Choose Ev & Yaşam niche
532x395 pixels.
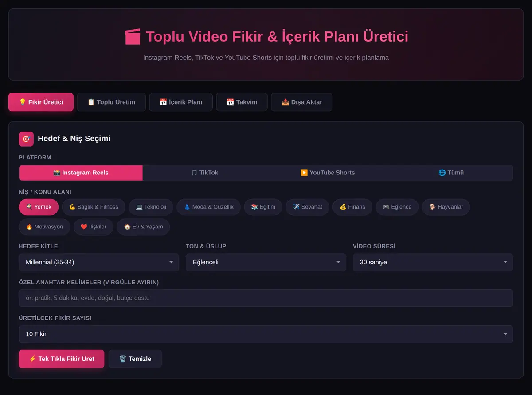coord(143,227)
